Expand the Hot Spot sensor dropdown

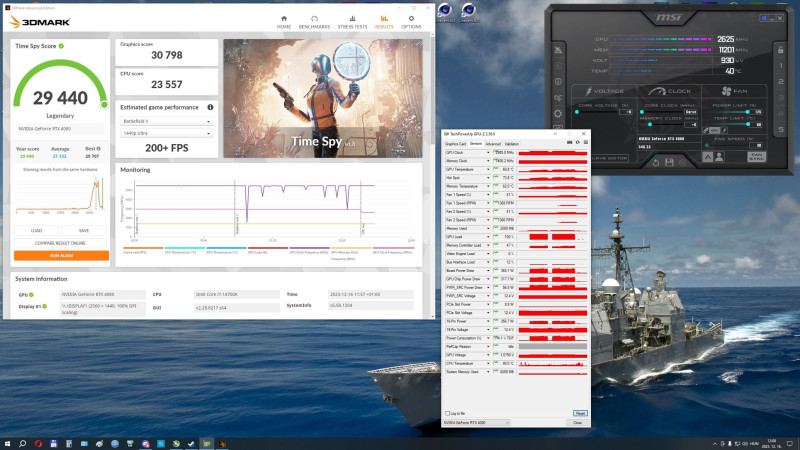488,178
